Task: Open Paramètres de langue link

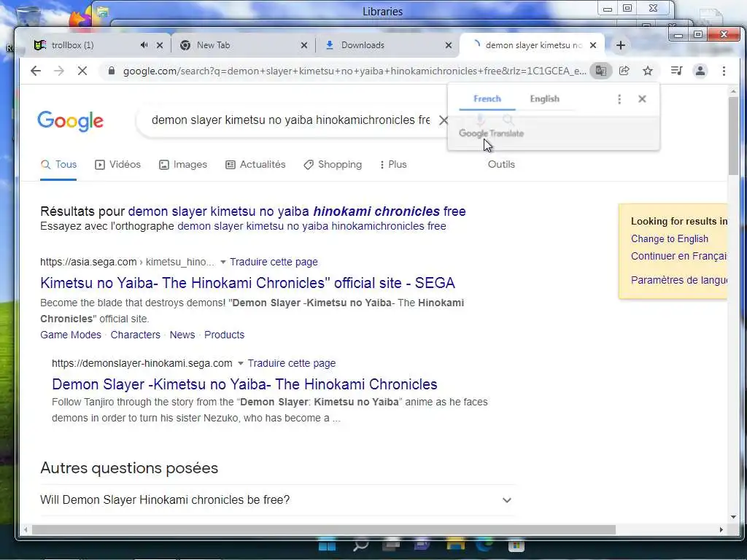Action: click(679, 281)
